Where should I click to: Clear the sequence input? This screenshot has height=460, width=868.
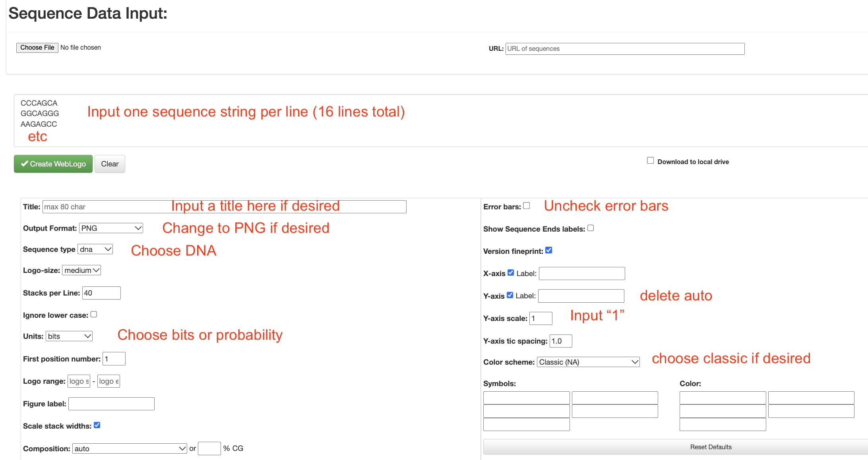110,164
